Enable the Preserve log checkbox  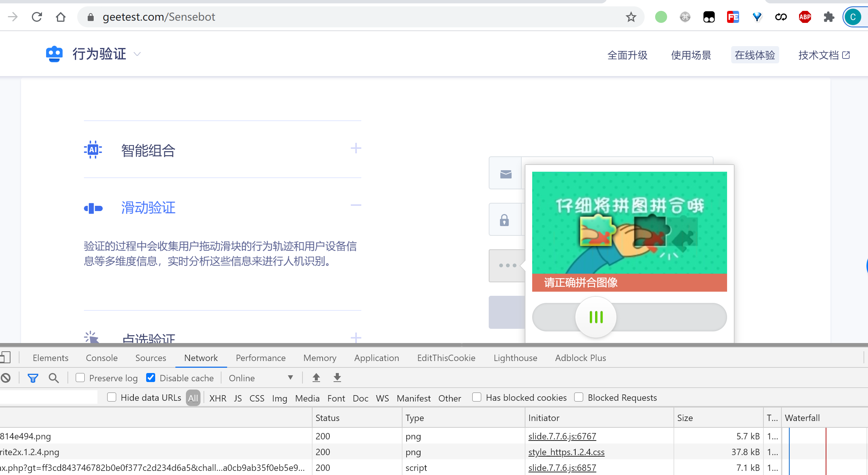(80, 378)
